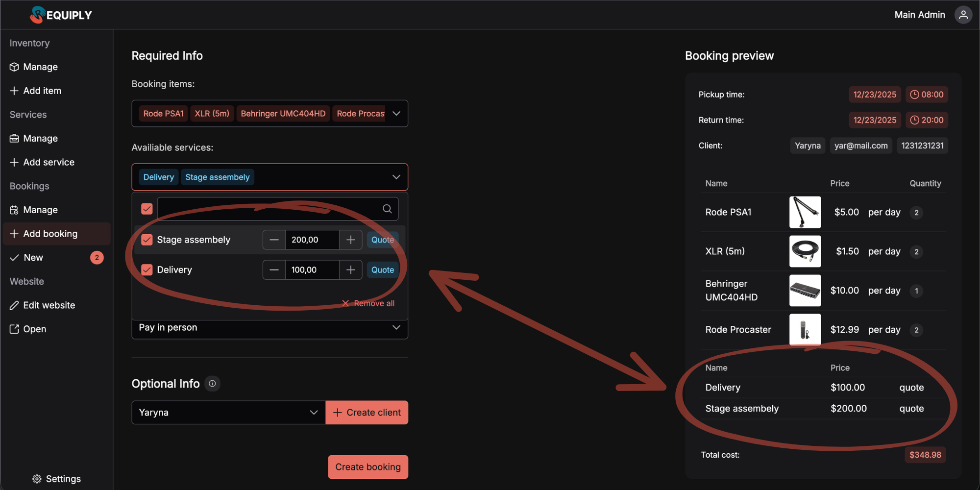The height and width of the screenshot is (490, 980).
Task: Collapse the Available services dropdown
Action: click(x=396, y=177)
